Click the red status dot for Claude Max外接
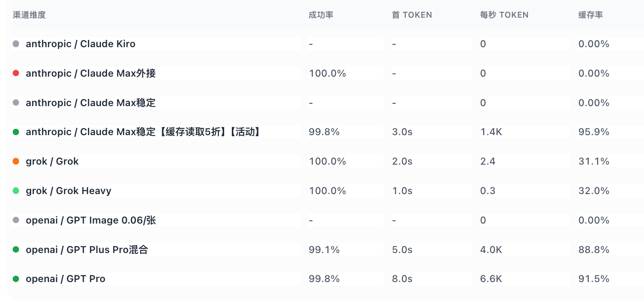 (16, 73)
